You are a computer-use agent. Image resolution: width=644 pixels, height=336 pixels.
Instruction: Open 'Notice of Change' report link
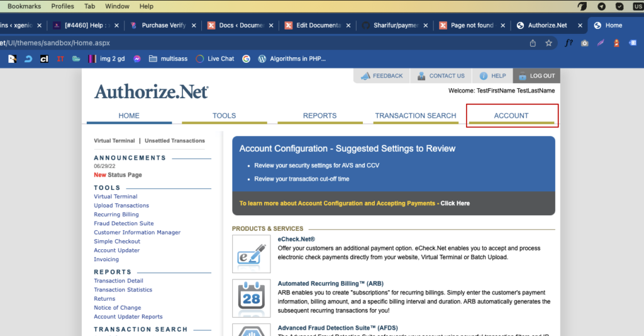[x=118, y=308]
